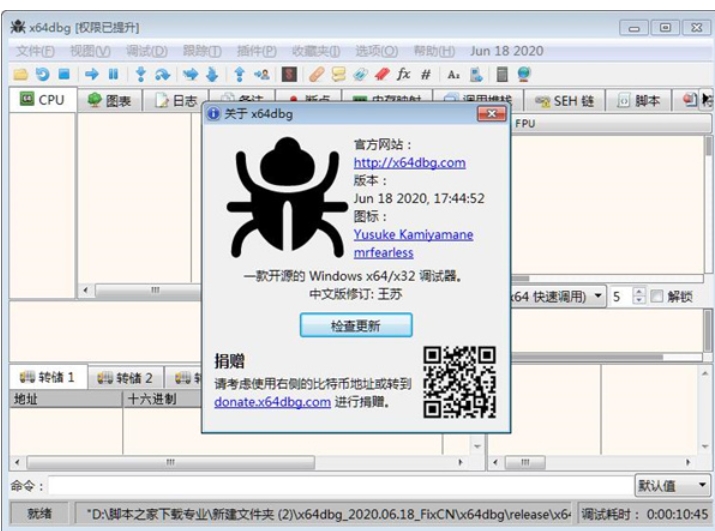Click the intermodular calls toolbar icon
Screen dimensions: 715x531
pos(476,74)
